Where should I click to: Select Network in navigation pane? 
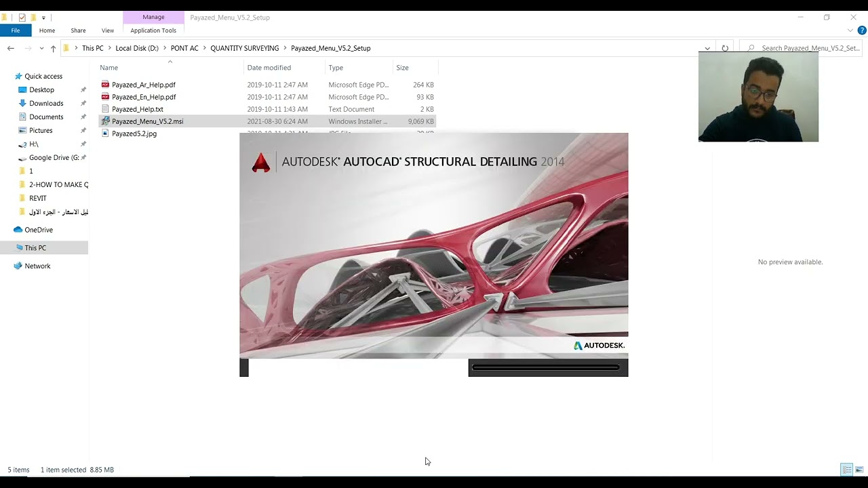tap(37, 266)
